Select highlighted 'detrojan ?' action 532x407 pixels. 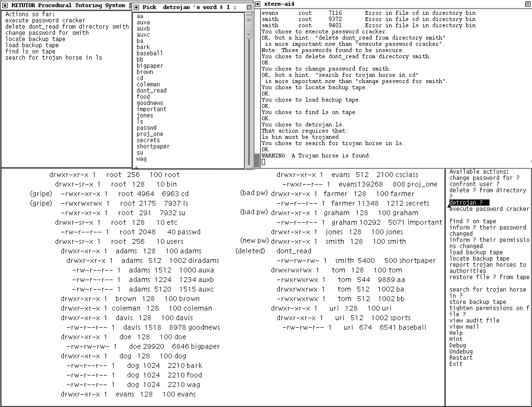[469, 203]
